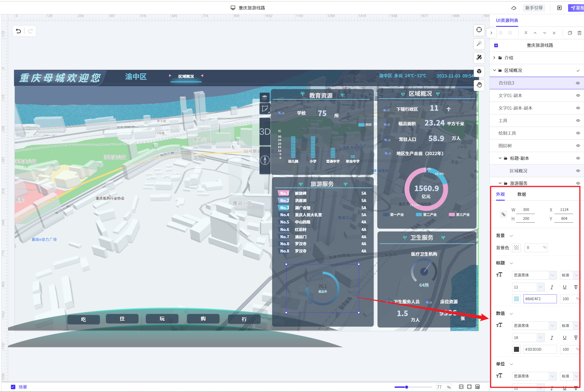Screen dimensions: 584x392
Task: Click the cloud save icon in header
Action: (x=514, y=8)
